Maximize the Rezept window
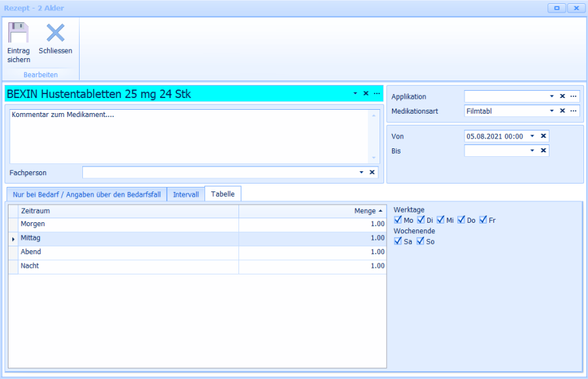The width and height of the screenshot is (588, 379). 557,8
